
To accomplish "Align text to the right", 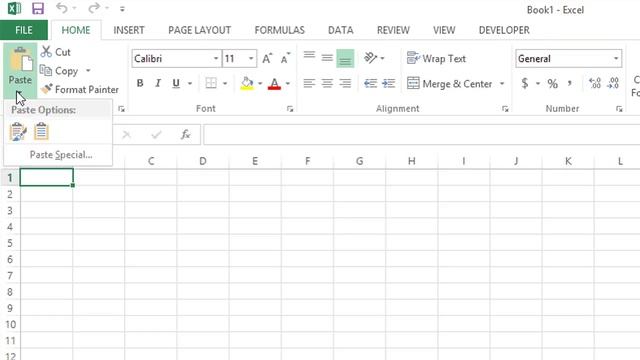I will (345, 84).
